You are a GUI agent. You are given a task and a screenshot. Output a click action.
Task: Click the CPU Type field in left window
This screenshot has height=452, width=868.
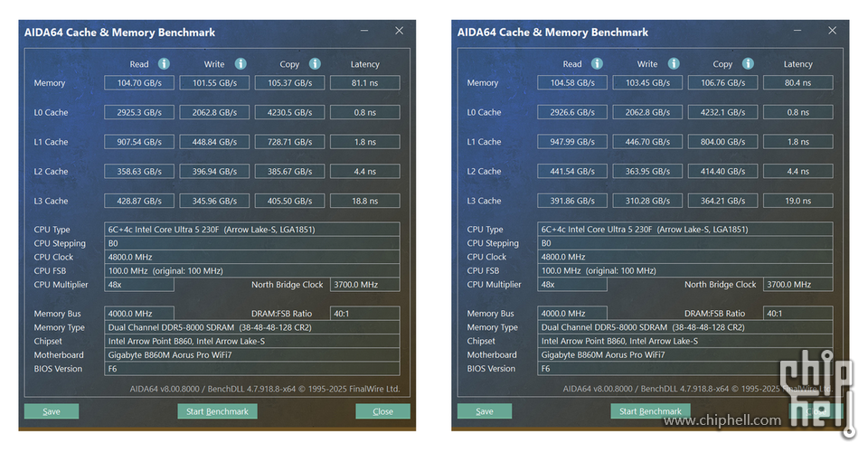coord(252,230)
